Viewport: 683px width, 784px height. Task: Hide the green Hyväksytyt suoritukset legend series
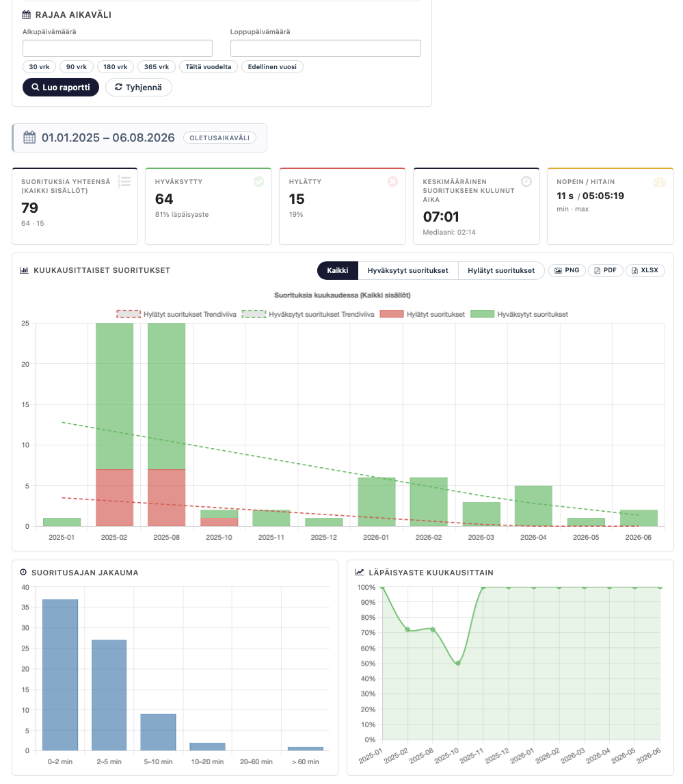point(519,314)
